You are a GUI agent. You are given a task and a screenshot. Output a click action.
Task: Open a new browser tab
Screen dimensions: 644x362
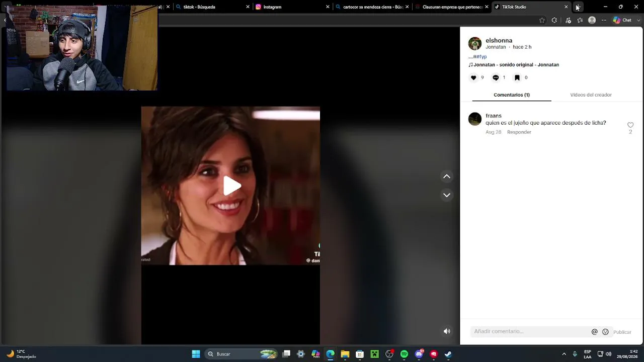coord(578,7)
